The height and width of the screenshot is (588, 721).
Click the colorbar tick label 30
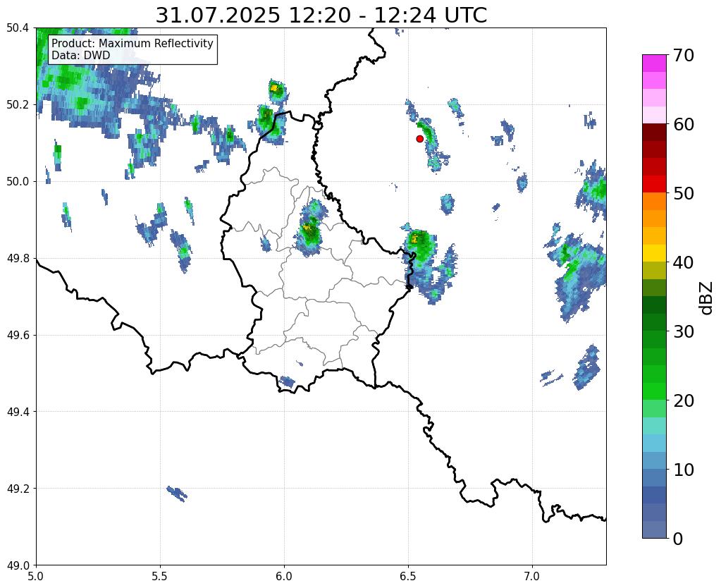coord(683,331)
